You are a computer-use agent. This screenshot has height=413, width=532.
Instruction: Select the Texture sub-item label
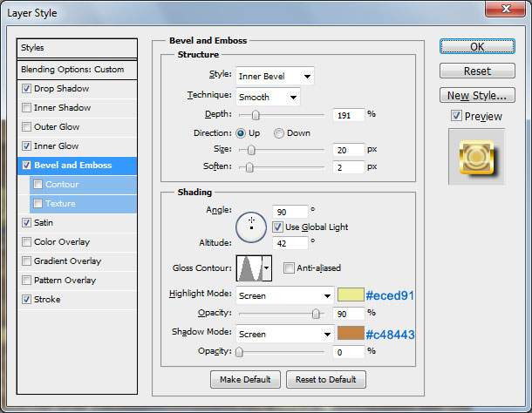pos(60,203)
